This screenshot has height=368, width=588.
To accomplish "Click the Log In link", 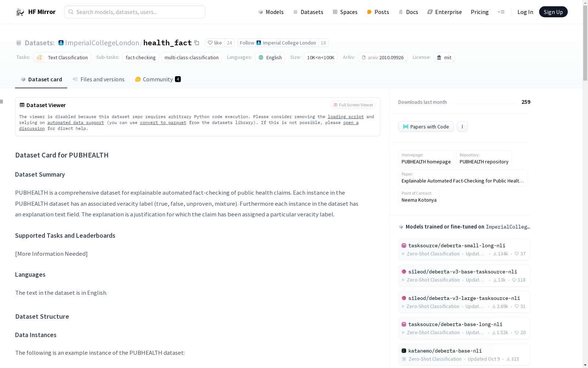I will 525,12.
